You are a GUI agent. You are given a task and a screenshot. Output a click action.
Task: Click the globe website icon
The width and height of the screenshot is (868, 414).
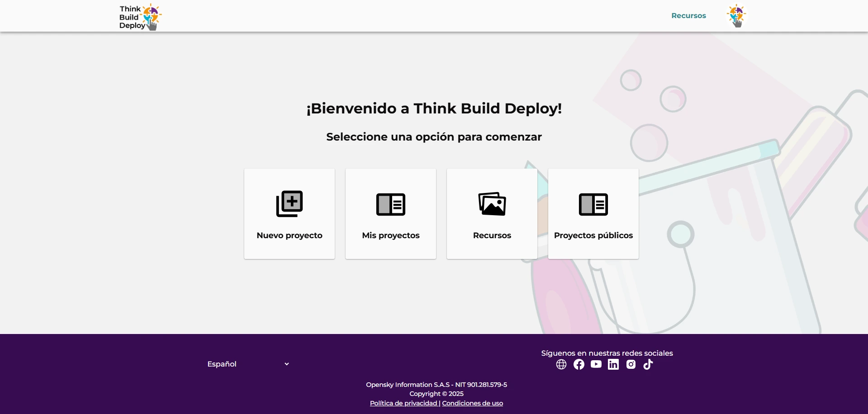(560, 364)
